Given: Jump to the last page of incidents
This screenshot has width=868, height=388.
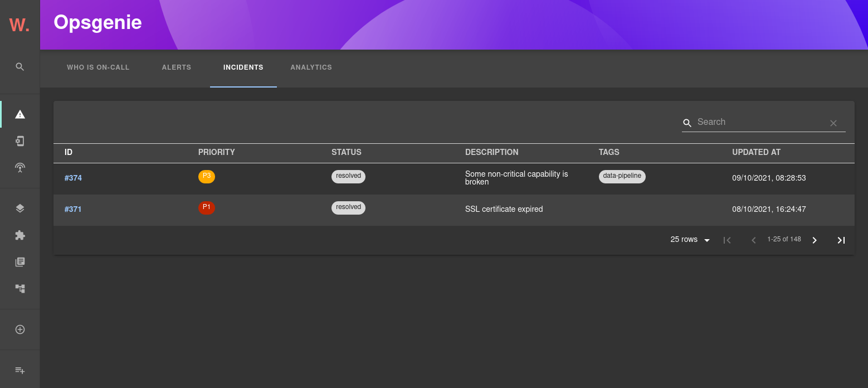Looking at the screenshot, I should (x=841, y=240).
